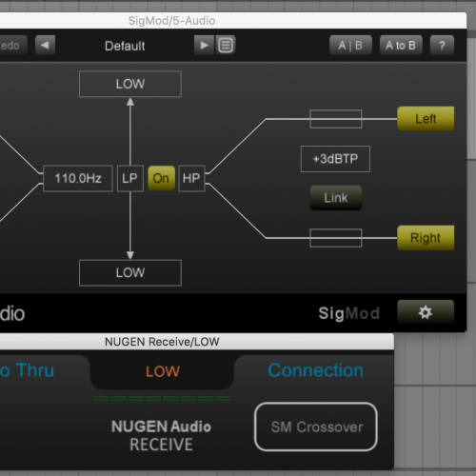476x476 pixels.
Task: Edit the +3dBTP value field
Action: pyautogui.click(x=335, y=159)
